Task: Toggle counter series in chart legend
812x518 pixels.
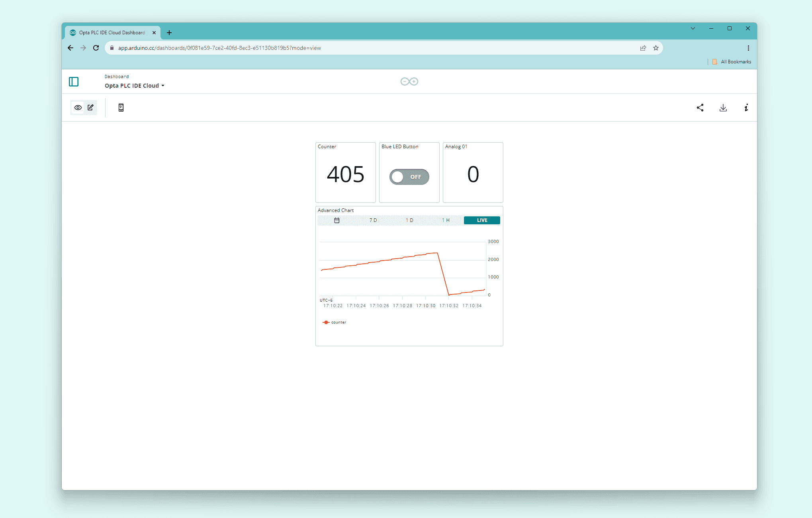Action: coord(335,322)
